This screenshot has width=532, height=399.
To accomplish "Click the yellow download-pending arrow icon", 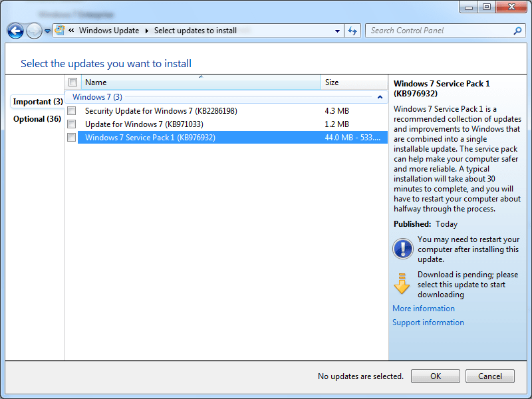I will tap(403, 285).
